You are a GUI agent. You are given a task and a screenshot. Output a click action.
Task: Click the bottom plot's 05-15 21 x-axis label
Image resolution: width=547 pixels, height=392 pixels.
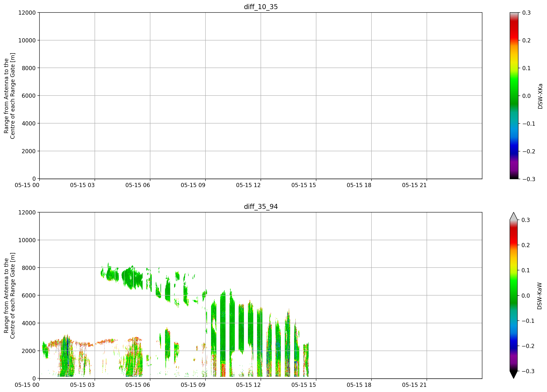pos(414,385)
